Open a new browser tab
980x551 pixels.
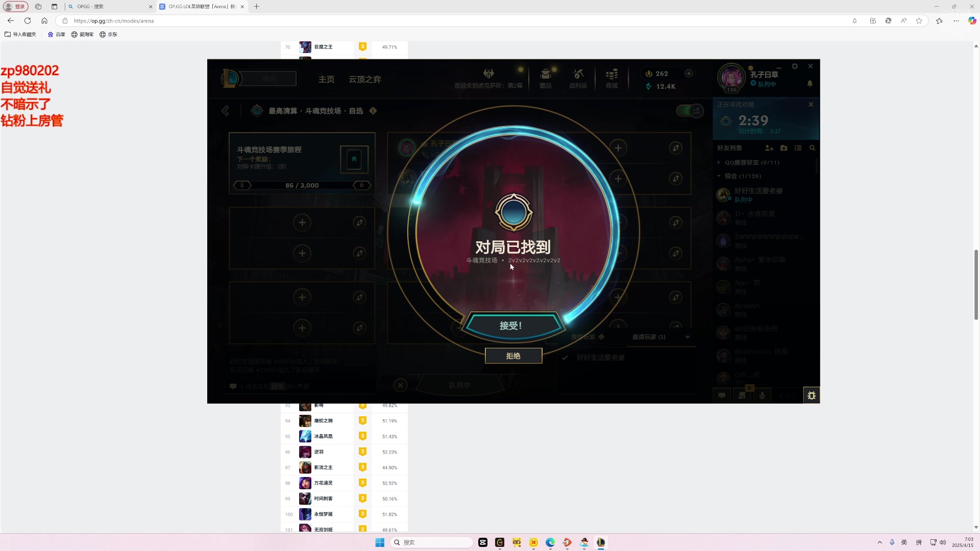click(x=256, y=7)
